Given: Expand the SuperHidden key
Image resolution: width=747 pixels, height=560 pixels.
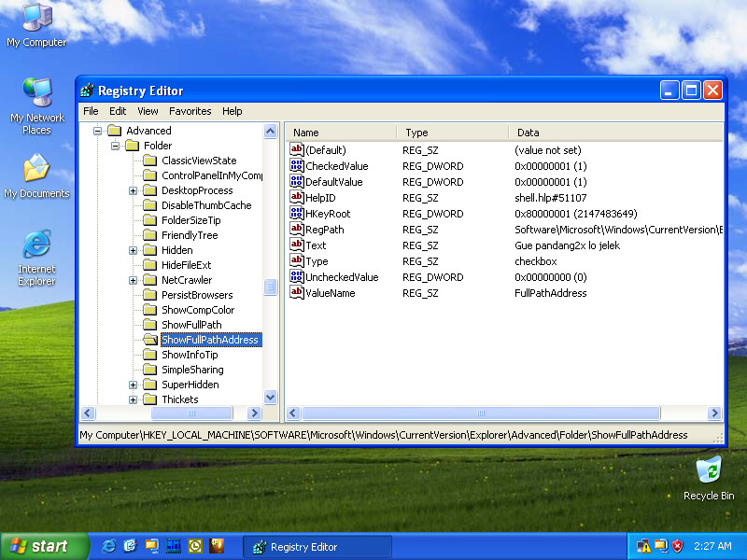Looking at the screenshot, I should click(x=133, y=385).
